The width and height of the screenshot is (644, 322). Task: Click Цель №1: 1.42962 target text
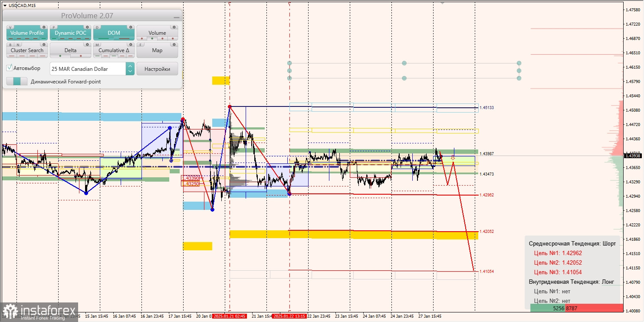[558, 253]
